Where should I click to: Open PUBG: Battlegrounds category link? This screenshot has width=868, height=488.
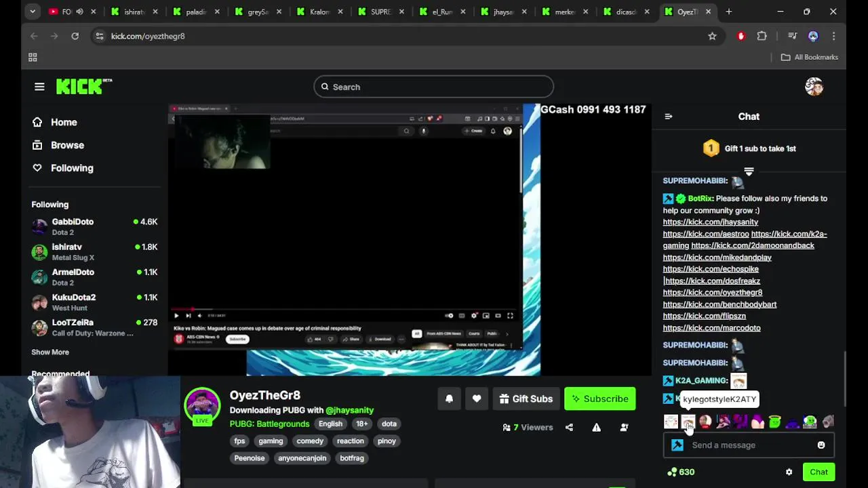pyautogui.click(x=269, y=424)
